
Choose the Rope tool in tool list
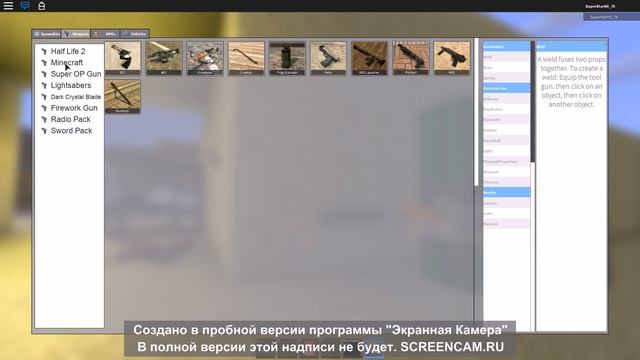point(506,67)
